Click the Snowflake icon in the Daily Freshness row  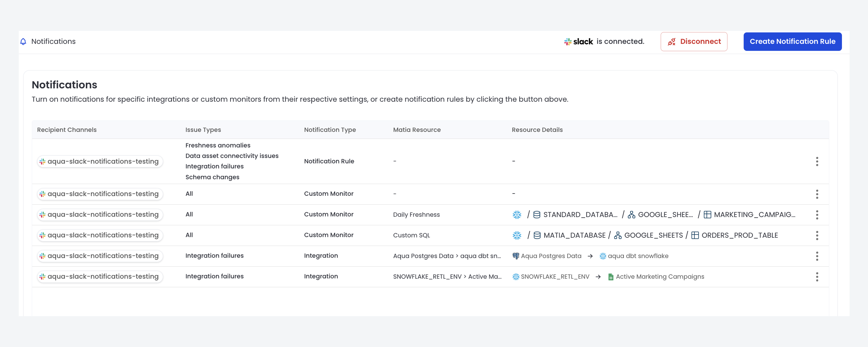[516, 214]
